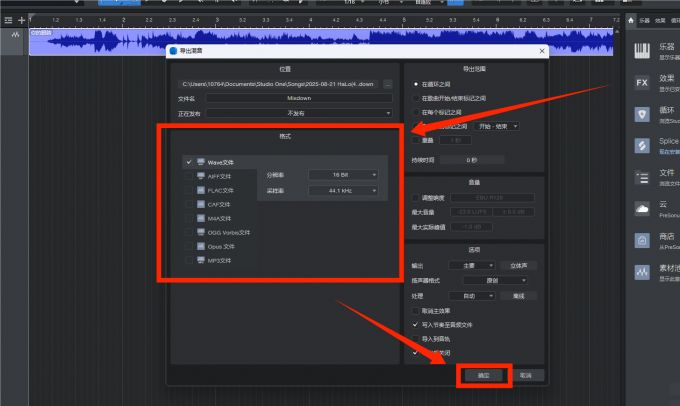The width and height of the screenshot is (680, 406).
Task: Open the 正在发布 '不发布' dropdown
Action: point(299,113)
